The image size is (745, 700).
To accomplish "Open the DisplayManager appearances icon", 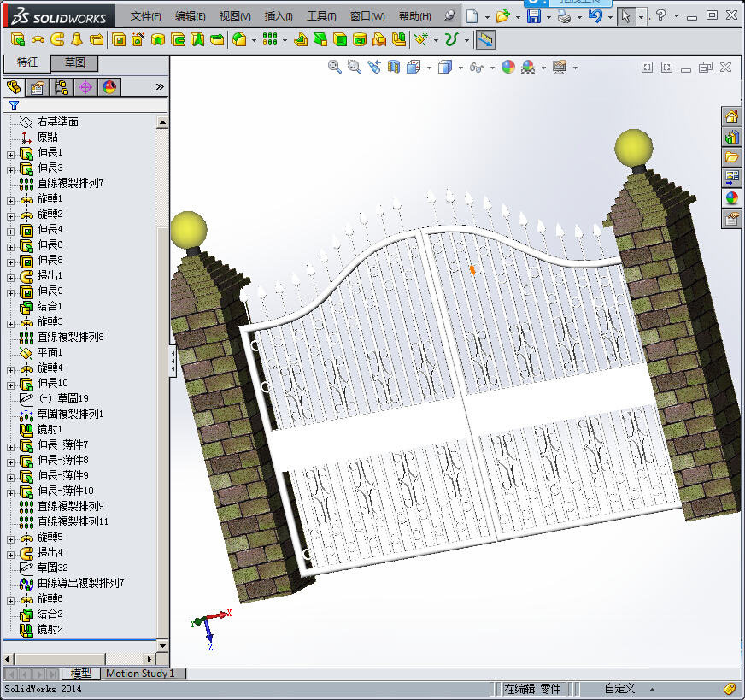I will tap(109, 86).
